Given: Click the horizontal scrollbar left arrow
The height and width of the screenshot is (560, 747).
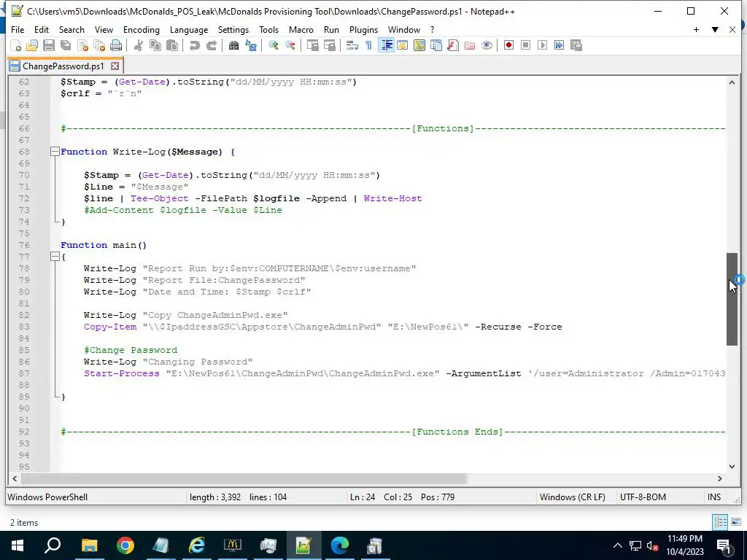Looking at the screenshot, I should [15, 478].
